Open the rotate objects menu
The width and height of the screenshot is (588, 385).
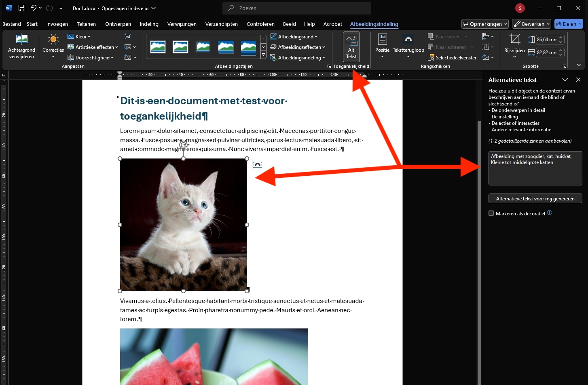(x=488, y=58)
